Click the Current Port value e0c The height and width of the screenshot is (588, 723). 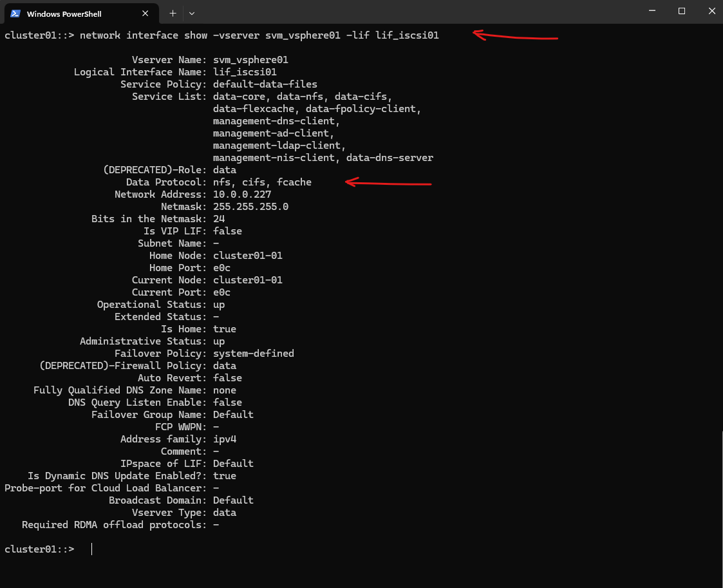point(221,292)
